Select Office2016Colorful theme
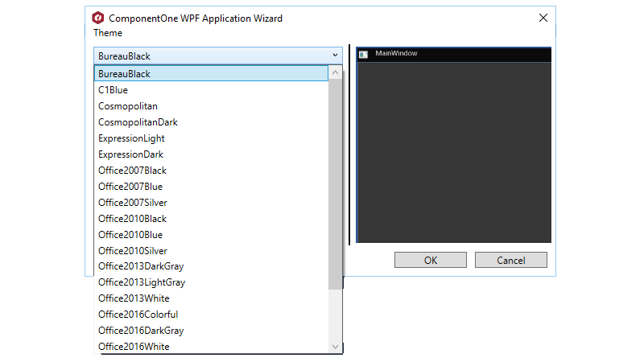Screen dimensions: 644x362 211,315
